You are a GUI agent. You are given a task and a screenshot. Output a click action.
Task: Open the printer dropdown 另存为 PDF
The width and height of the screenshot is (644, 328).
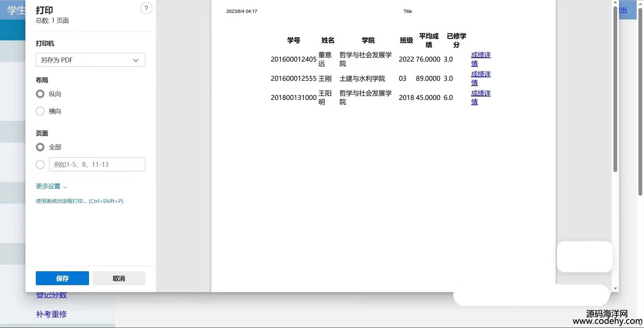(x=90, y=60)
